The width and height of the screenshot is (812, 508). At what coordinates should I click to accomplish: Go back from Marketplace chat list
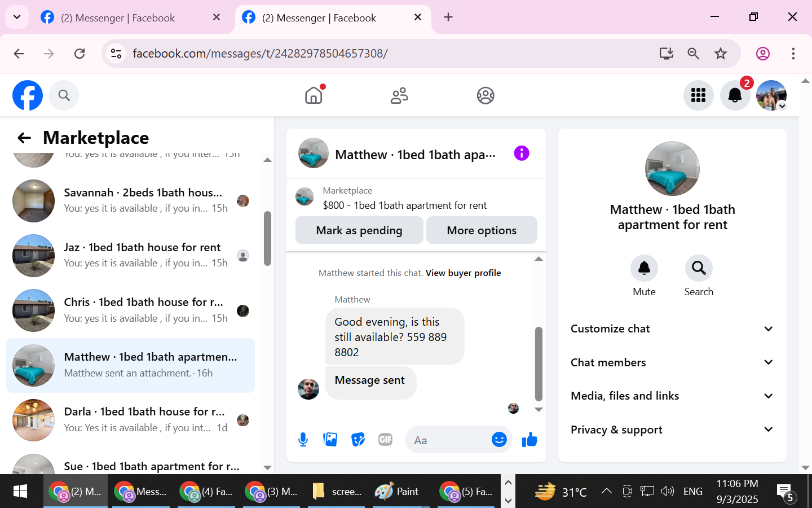tap(24, 138)
